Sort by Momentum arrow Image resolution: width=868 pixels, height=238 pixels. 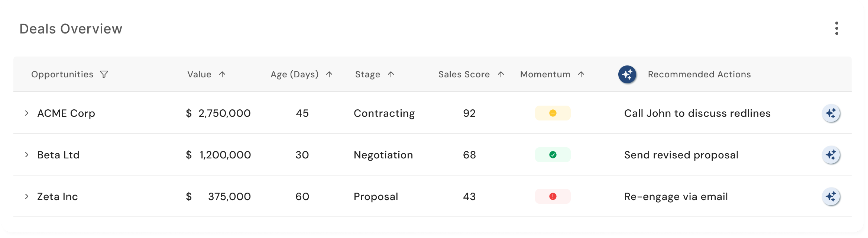click(x=582, y=74)
